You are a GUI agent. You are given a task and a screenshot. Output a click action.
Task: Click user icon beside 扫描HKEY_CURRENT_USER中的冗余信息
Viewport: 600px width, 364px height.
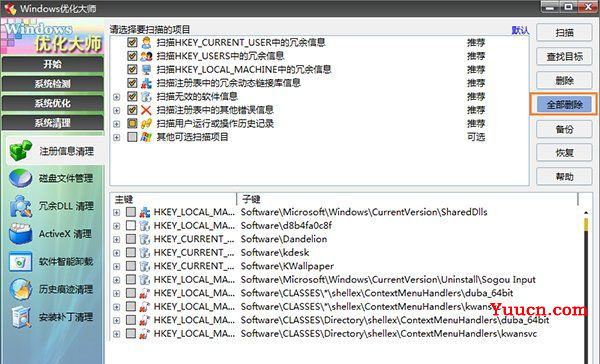click(146, 42)
